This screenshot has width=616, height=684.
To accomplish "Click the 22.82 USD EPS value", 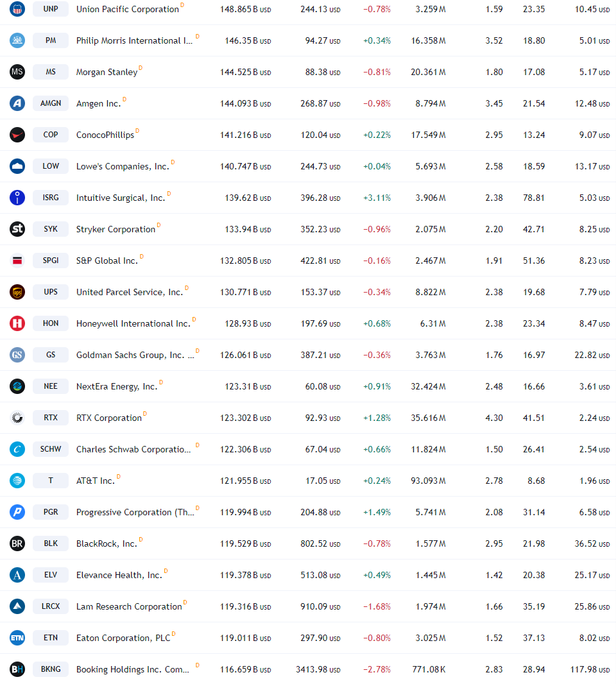I will (x=592, y=355).
